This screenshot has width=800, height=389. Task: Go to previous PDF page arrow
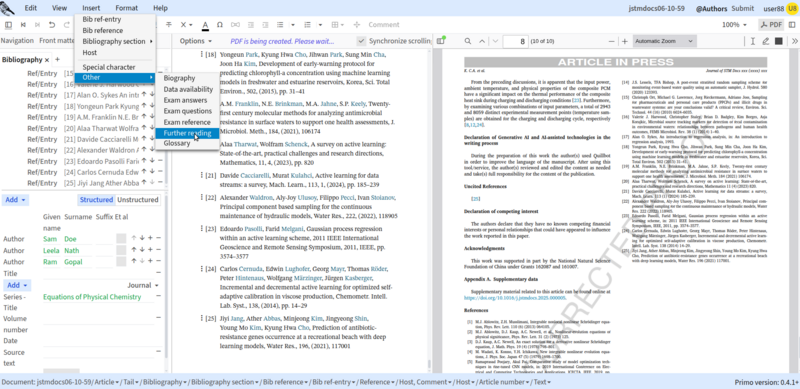482,41
